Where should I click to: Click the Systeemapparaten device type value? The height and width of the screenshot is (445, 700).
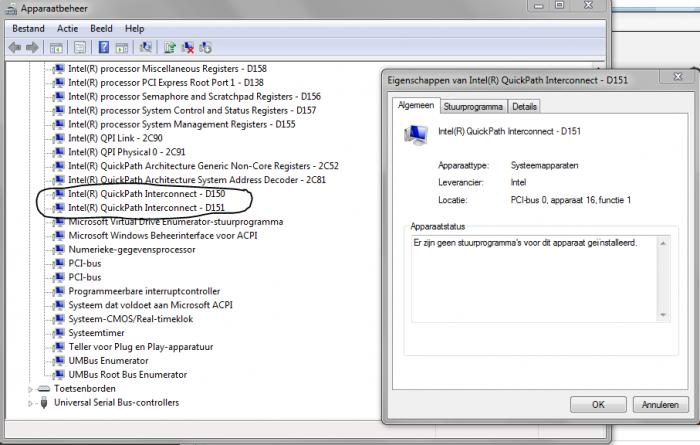(x=544, y=165)
